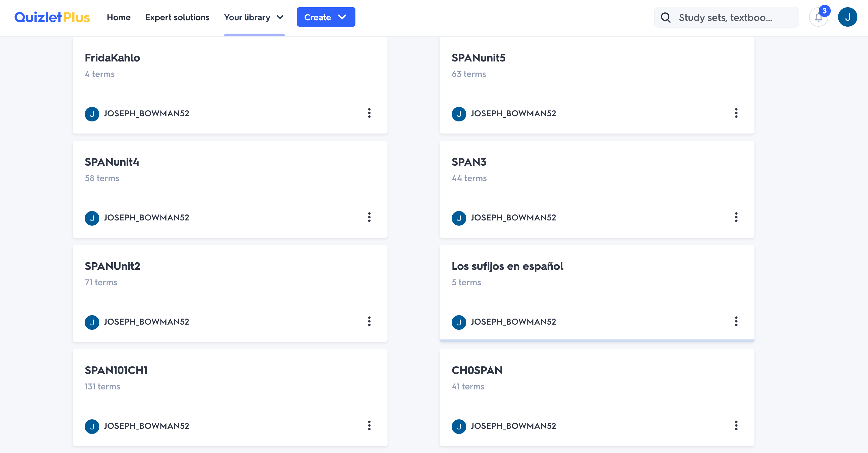Open SPANunit4 set's more options menu

tap(369, 217)
